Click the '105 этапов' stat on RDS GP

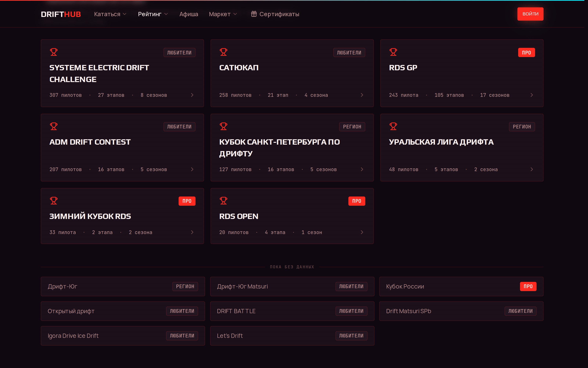click(449, 95)
